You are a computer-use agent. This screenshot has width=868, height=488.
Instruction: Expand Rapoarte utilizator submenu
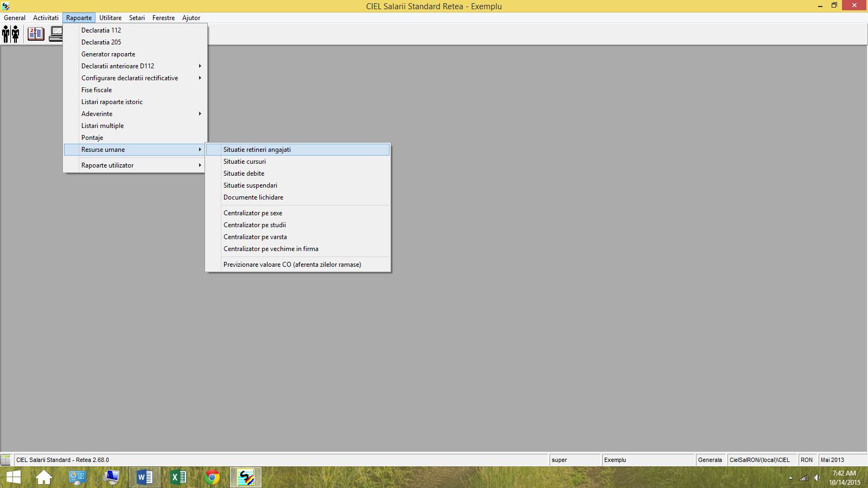(x=135, y=165)
